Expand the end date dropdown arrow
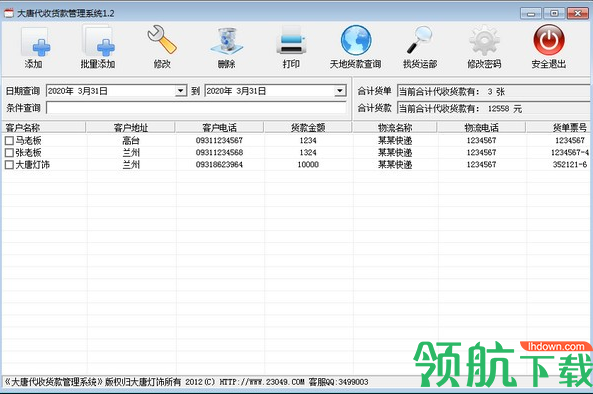The width and height of the screenshot is (593, 394). [x=340, y=91]
